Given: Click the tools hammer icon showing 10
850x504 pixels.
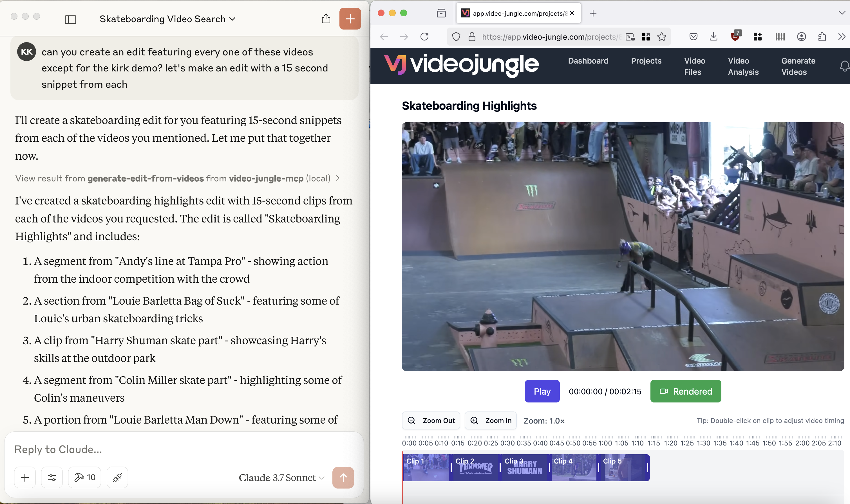Looking at the screenshot, I should click(x=85, y=478).
